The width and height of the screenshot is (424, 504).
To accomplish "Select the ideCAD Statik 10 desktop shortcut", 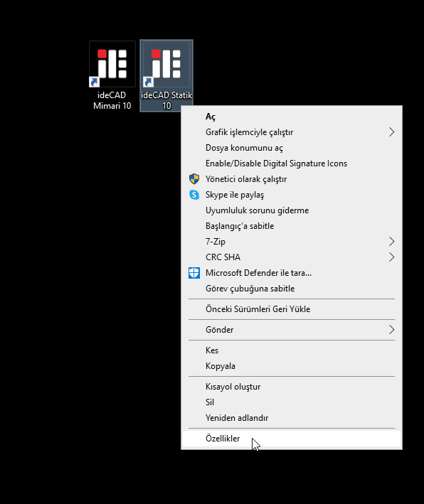I will pyautogui.click(x=166, y=76).
